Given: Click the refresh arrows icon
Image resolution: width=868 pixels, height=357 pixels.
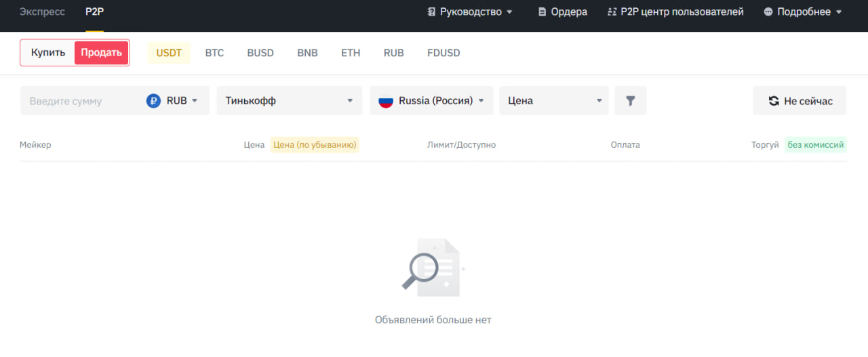Looking at the screenshot, I should tap(774, 101).
